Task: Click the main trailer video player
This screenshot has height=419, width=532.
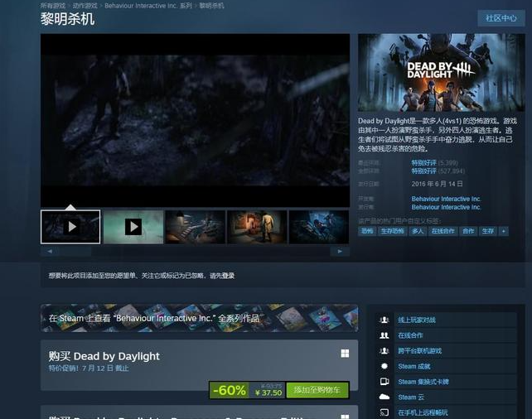Action: coord(195,120)
